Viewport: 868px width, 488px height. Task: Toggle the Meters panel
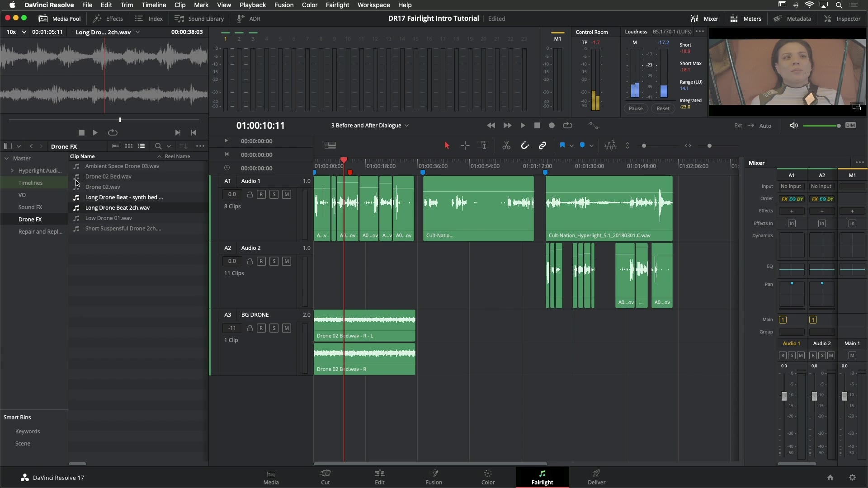pos(746,19)
